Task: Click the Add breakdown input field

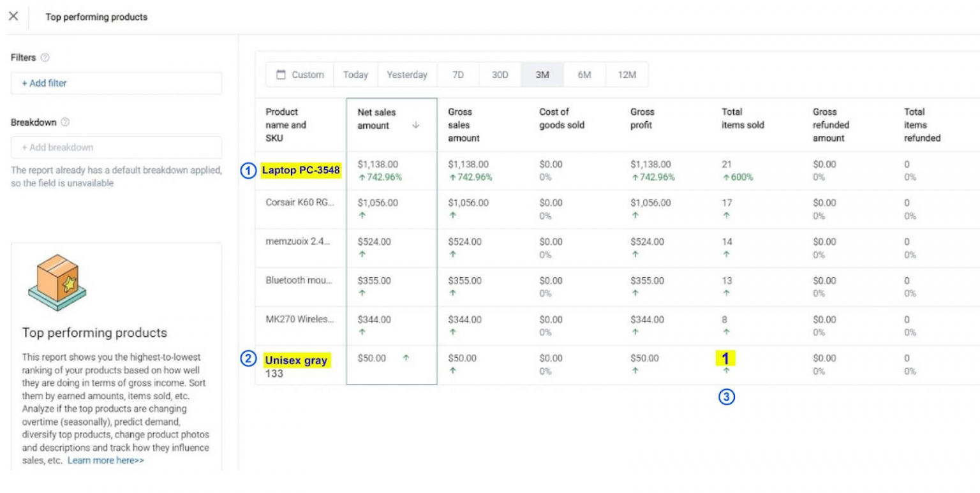Action: coord(116,147)
